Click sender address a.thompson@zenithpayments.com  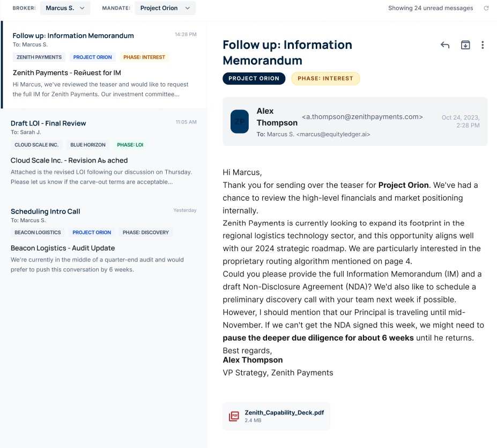pos(362,116)
